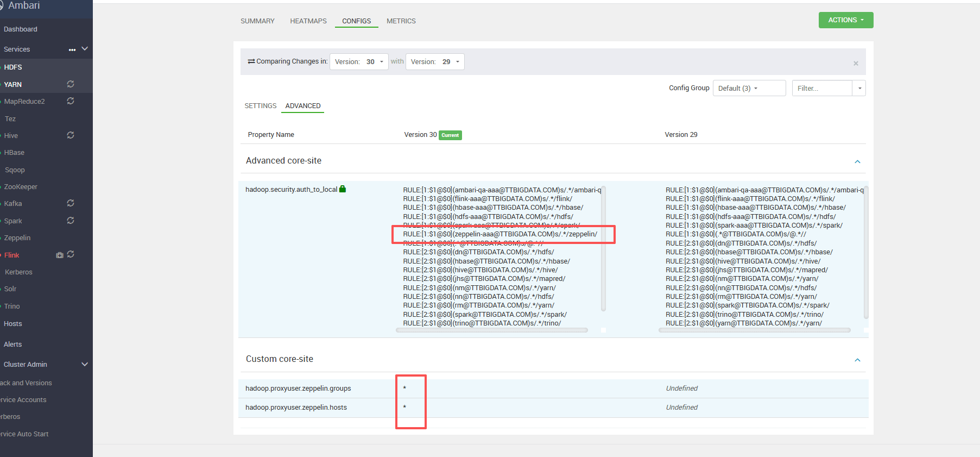The image size is (980, 457).
Task: Click the horizontal scrollbar under Version 30 rules
Action: 491,330
